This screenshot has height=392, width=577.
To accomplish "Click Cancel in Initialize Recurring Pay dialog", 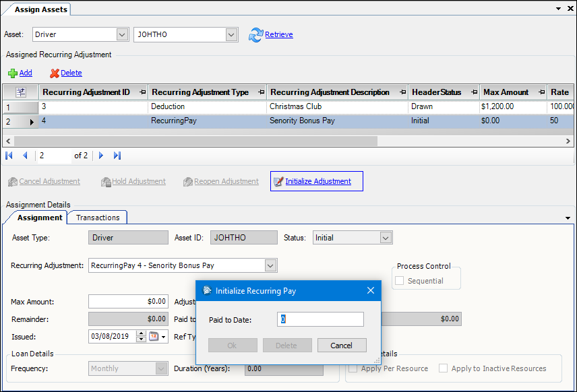I will pyautogui.click(x=341, y=346).
